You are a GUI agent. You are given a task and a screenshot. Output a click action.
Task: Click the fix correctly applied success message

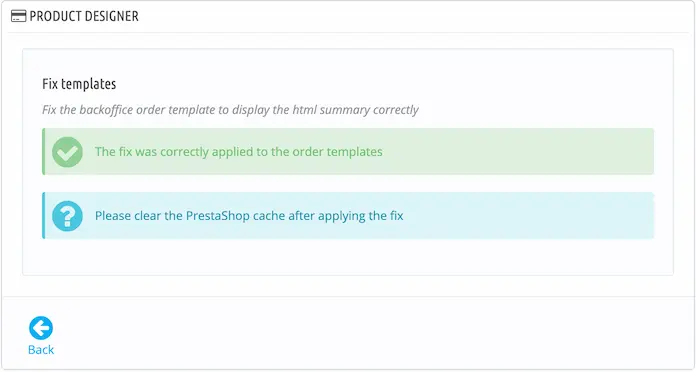238,152
